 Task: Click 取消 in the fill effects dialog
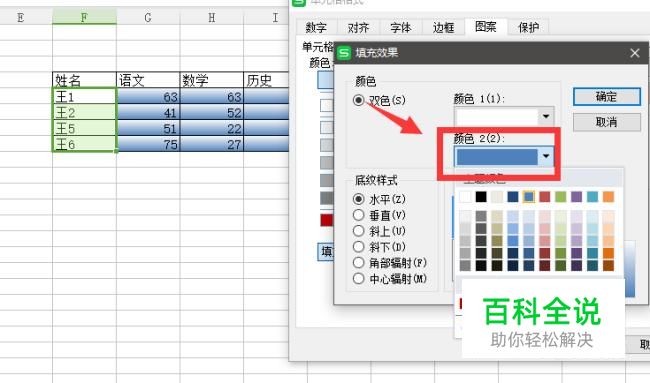coord(606,122)
